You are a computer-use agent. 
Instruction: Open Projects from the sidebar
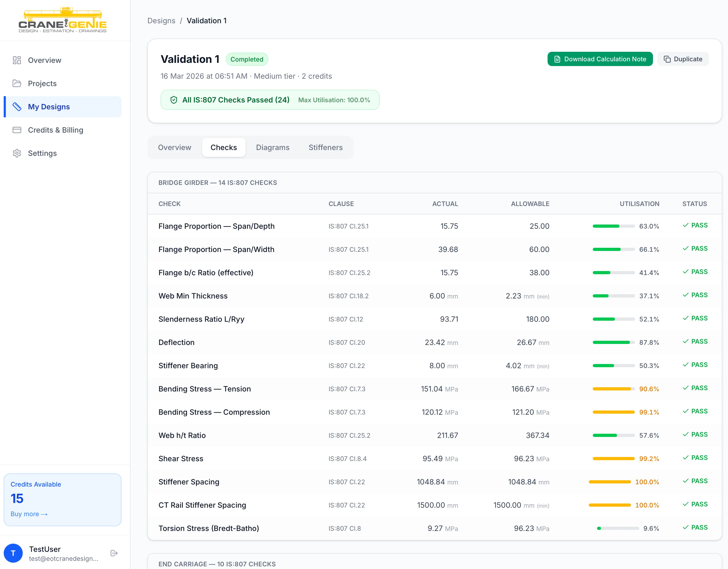coord(63,83)
